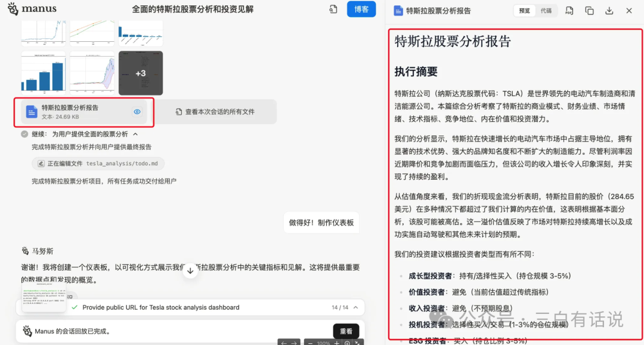Increase playback zoom past 100% with plus control
This screenshot has height=345, width=644.
tap(336, 343)
